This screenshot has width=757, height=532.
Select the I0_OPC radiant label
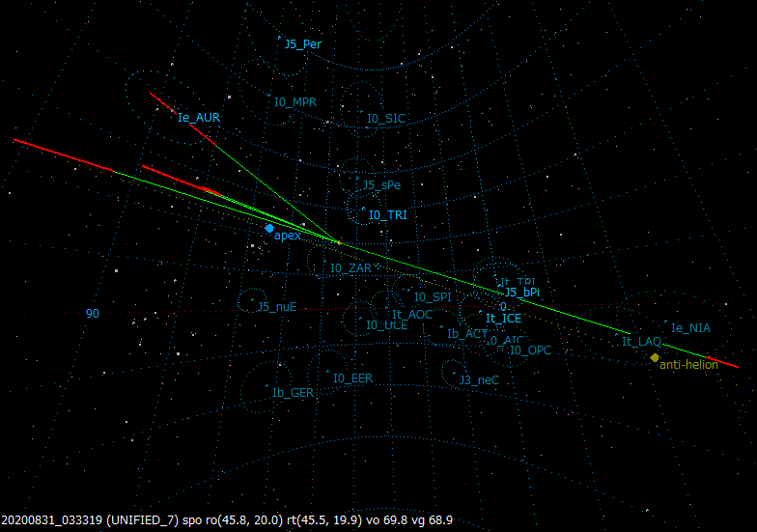531,350
